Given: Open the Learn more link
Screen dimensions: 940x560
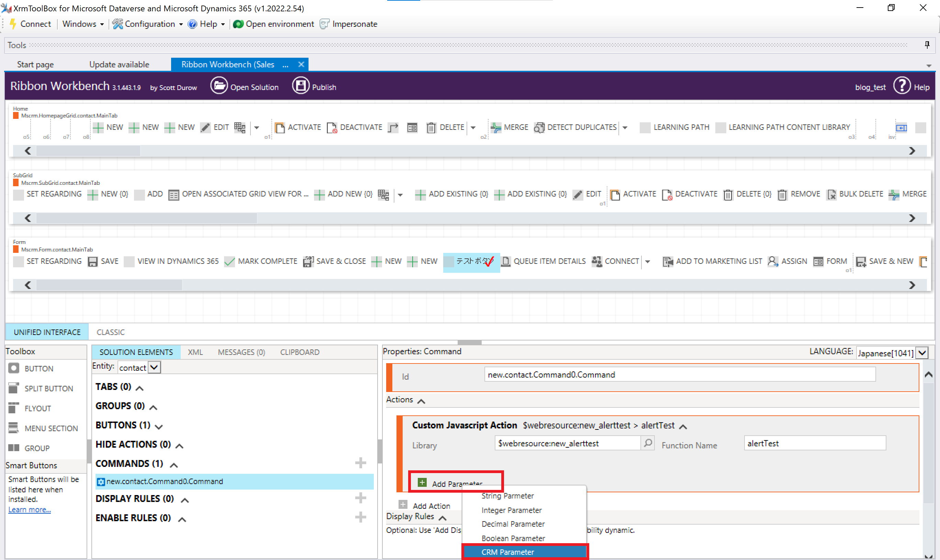Looking at the screenshot, I should point(30,510).
